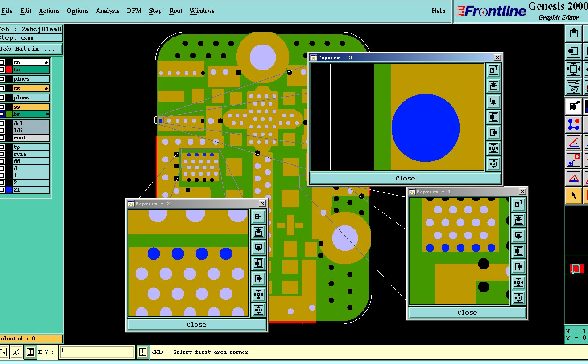Open the File menu
The image size is (588, 364).
click(7, 11)
